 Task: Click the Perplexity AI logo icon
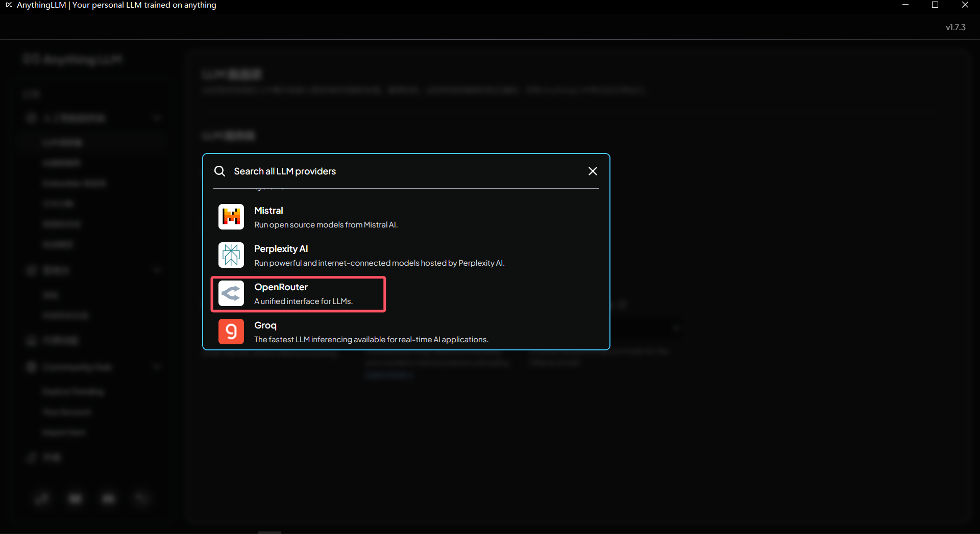231,255
